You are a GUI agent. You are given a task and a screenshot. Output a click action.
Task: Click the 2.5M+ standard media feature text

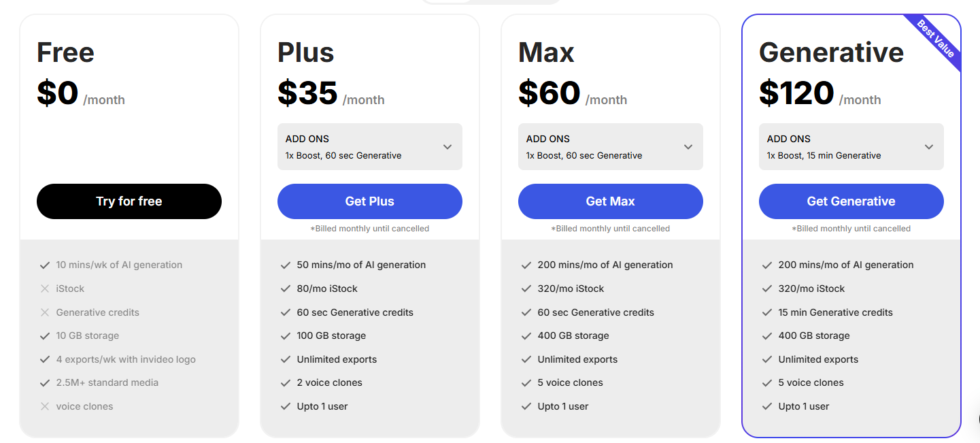(107, 382)
